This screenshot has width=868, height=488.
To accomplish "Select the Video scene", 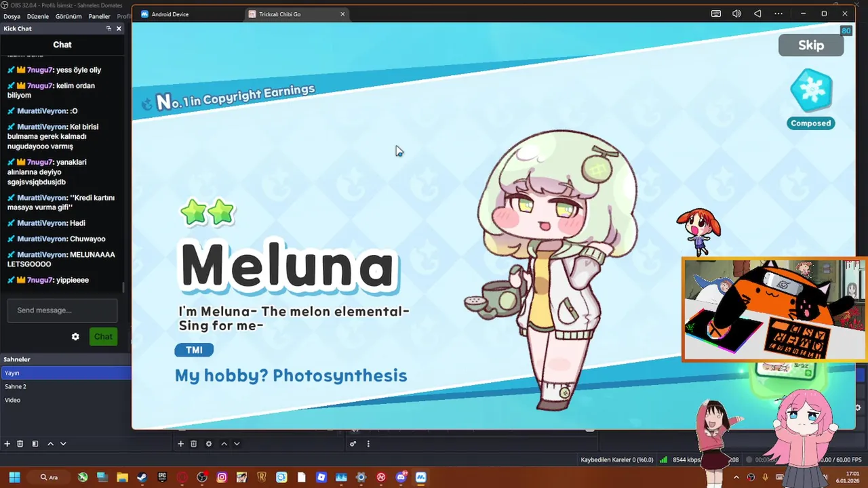I will pos(66,400).
